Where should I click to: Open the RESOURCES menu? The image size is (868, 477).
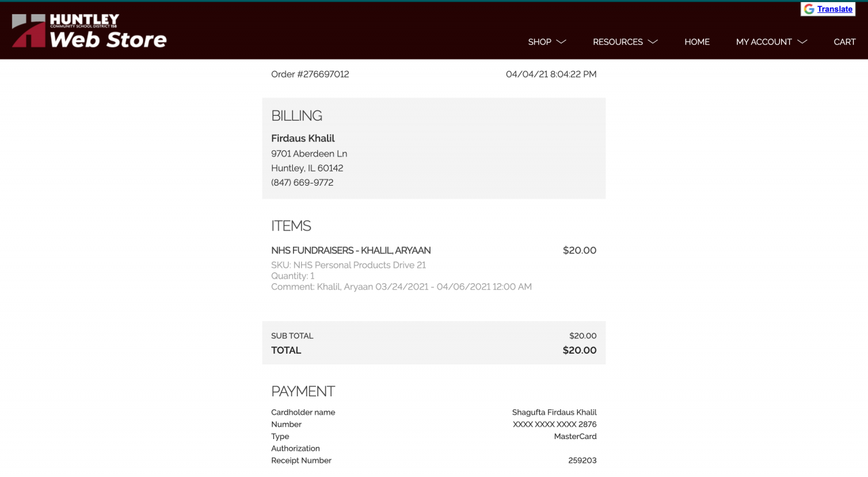click(617, 42)
